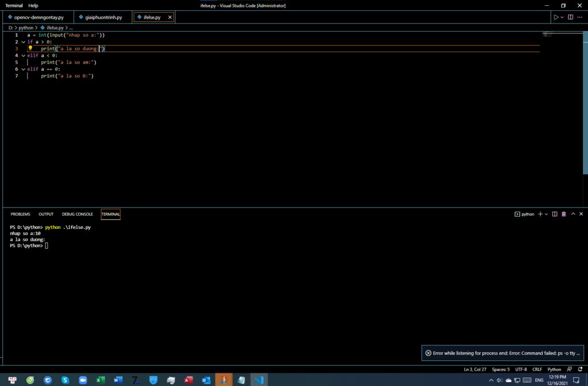Change indentation via 'Spaces: 5'
This screenshot has width=588, height=386.
[501, 369]
